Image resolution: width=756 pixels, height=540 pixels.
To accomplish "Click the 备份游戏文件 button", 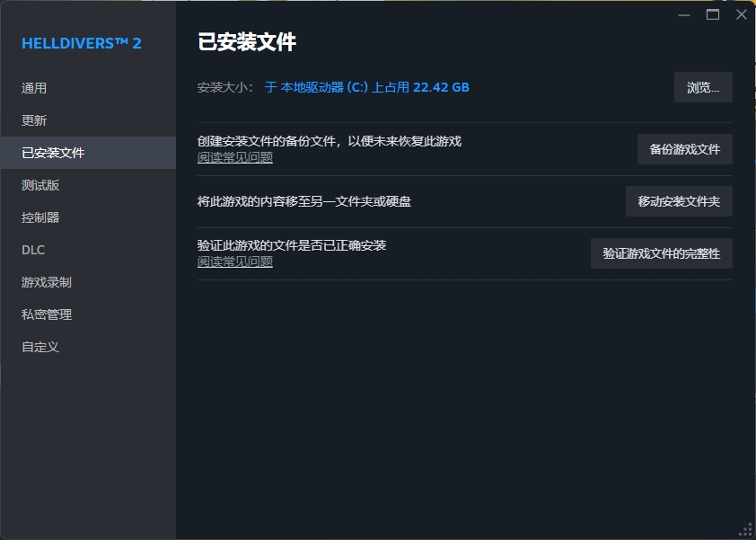I will click(684, 149).
